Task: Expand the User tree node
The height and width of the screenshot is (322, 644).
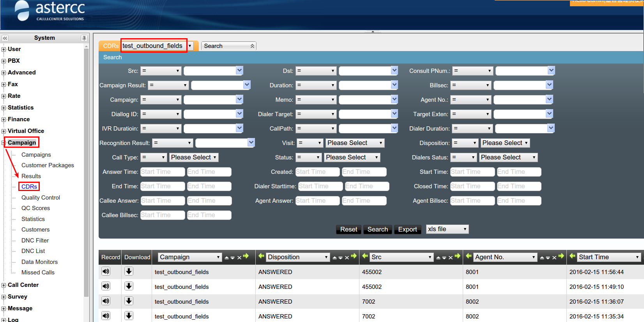Action: coord(4,50)
